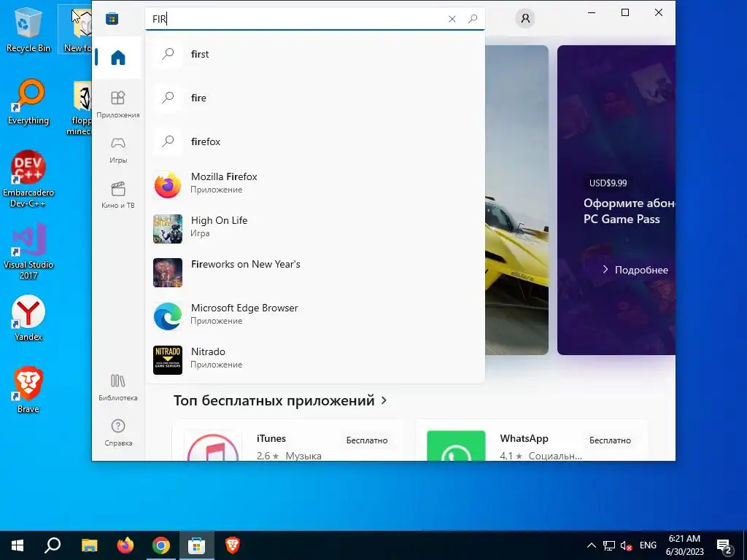Open the user account profile icon
This screenshot has width=747, height=560.
tap(525, 18)
